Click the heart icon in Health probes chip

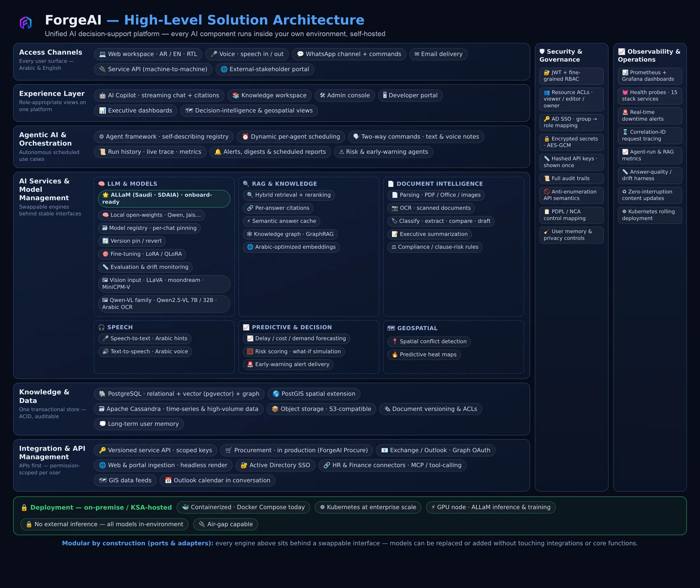625,92
